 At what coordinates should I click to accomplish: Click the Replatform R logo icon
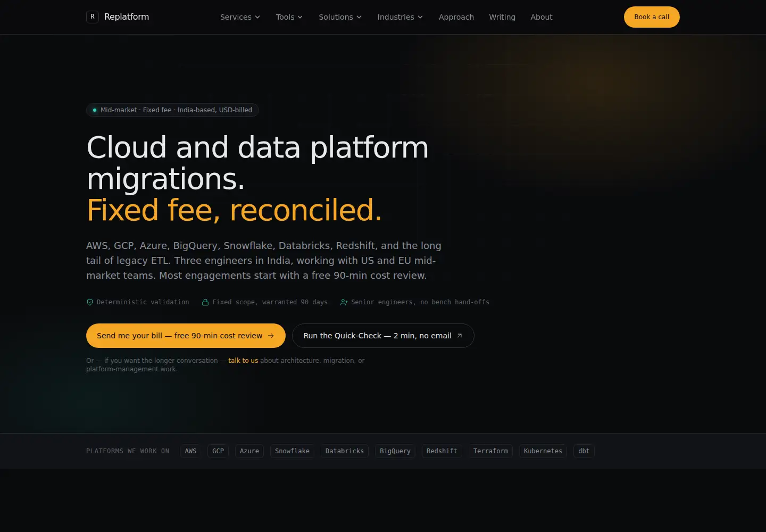[x=93, y=17]
